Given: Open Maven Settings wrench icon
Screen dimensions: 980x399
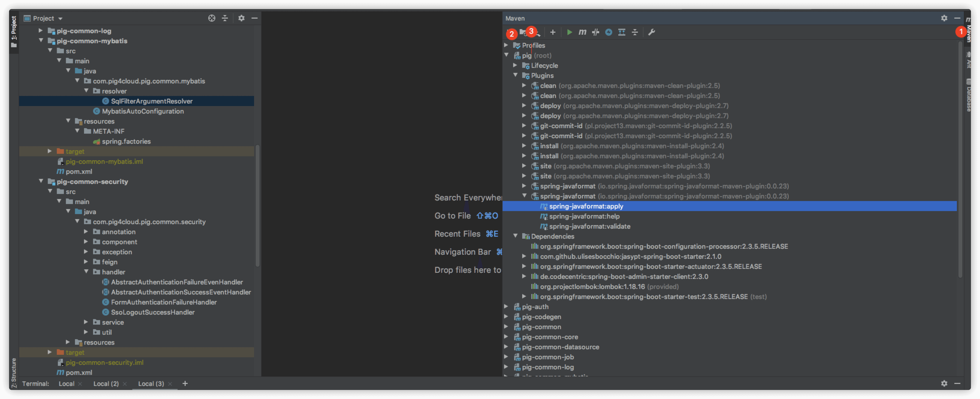Looking at the screenshot, I should 651,32.
